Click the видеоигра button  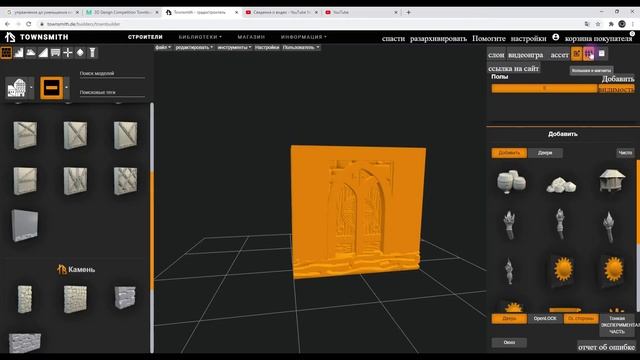pyautogui.click(x=526, y=54)
